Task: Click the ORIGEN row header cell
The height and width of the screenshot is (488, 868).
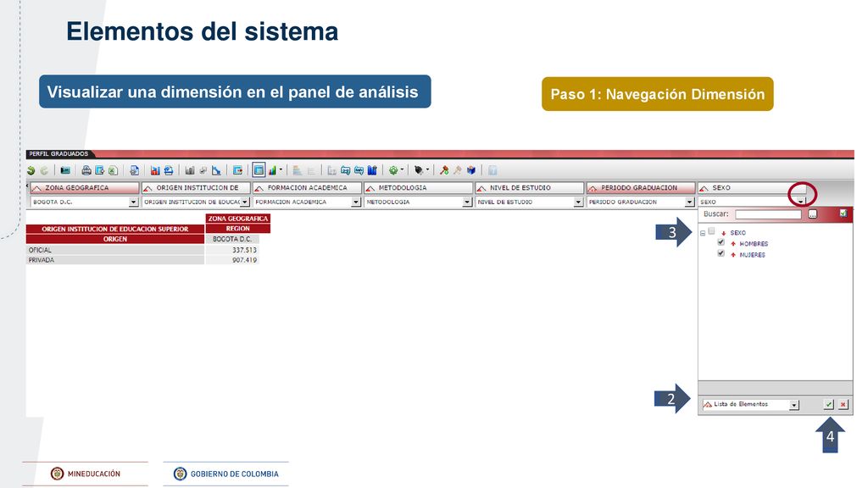Action: [x=115, y=239]
